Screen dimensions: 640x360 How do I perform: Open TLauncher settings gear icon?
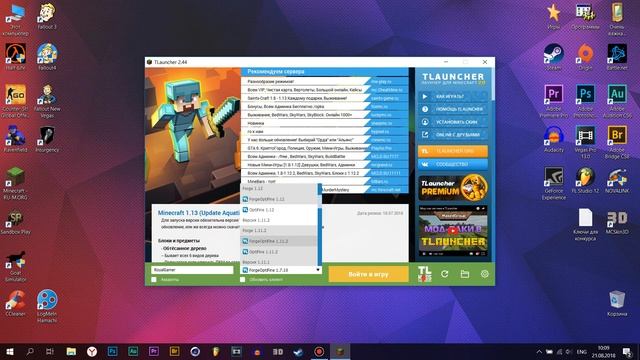(x=484, y=274)
